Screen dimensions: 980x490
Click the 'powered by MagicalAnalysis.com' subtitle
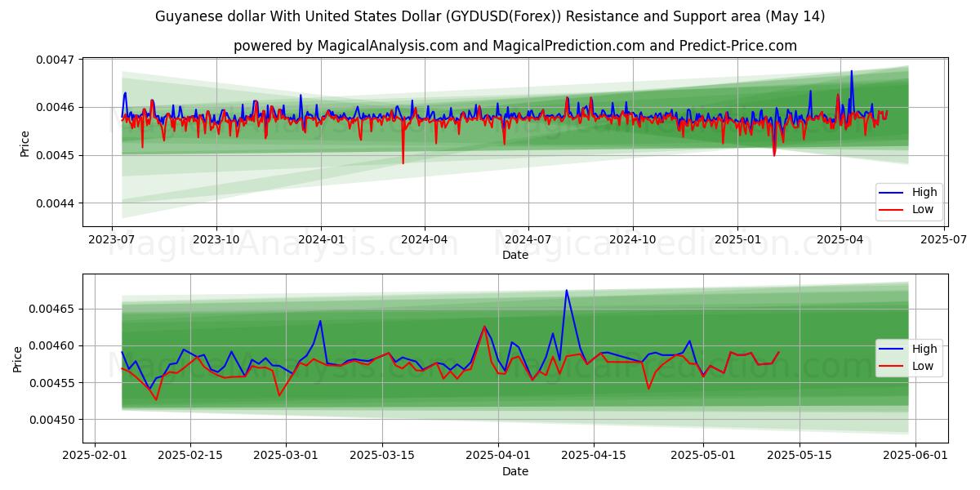click(515, 46)
